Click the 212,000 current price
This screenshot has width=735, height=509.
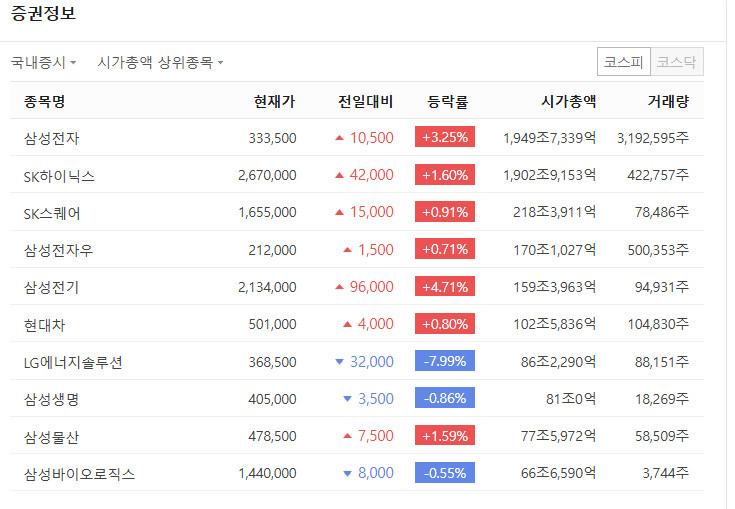272,250
